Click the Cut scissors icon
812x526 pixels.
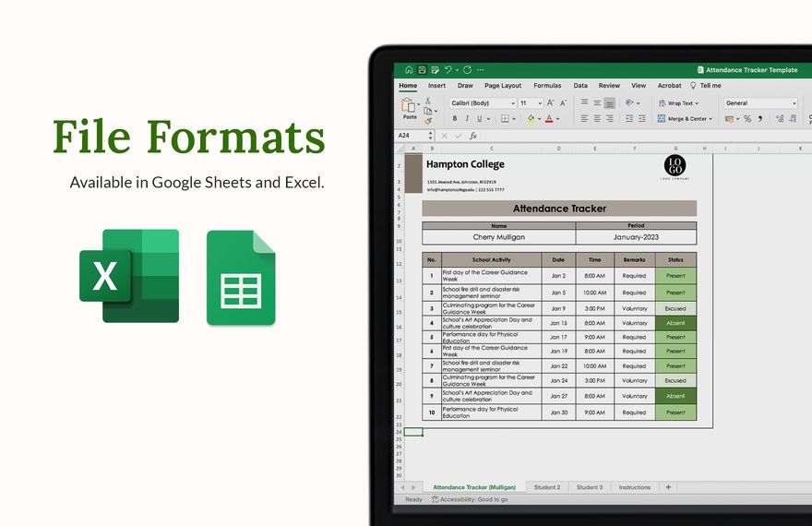click(427, 100)
